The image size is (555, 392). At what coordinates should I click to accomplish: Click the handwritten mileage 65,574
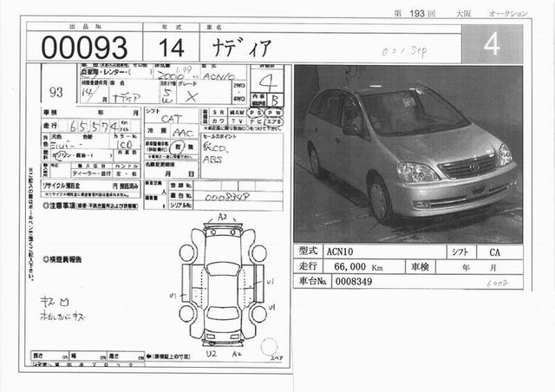95,126
